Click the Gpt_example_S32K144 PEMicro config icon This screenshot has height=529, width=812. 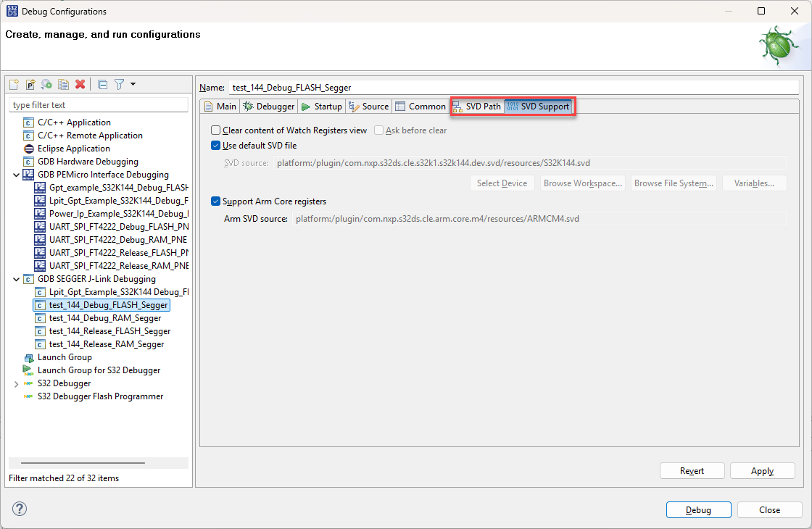[39, 188]
